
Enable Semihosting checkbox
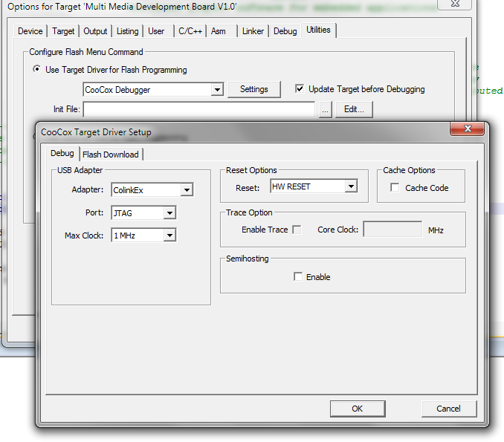coord(298,276)
